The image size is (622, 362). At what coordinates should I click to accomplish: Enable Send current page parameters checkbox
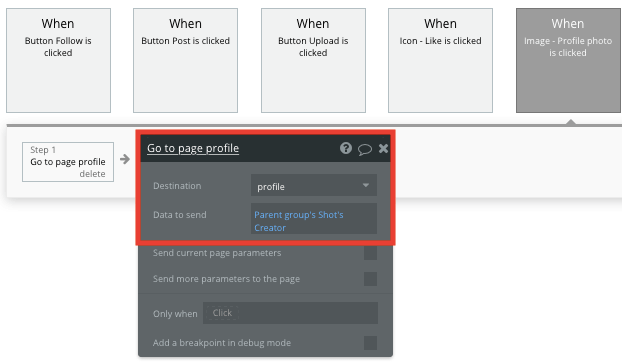pos(371,253)
